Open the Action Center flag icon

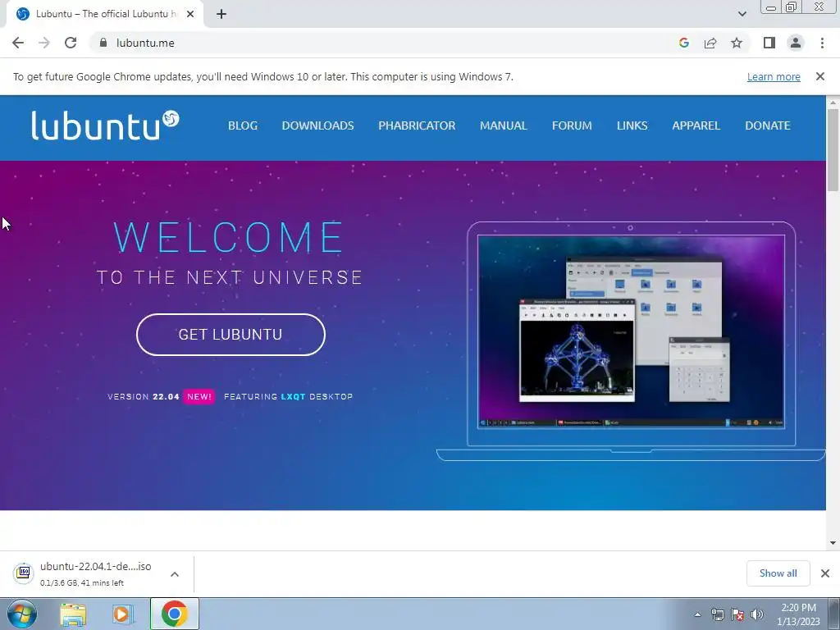click(x=737, y=614)
